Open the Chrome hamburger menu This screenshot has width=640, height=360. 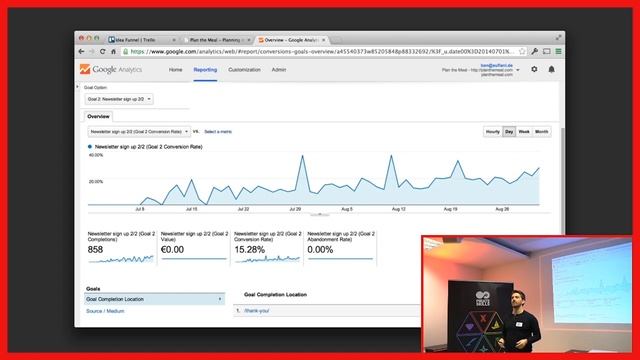[x=558, y=51]
